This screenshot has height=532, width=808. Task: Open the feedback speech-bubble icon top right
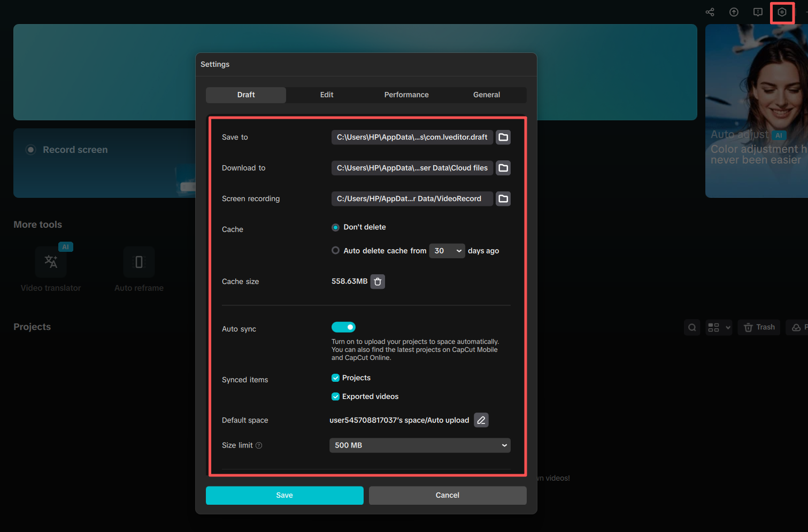[758, 12]
